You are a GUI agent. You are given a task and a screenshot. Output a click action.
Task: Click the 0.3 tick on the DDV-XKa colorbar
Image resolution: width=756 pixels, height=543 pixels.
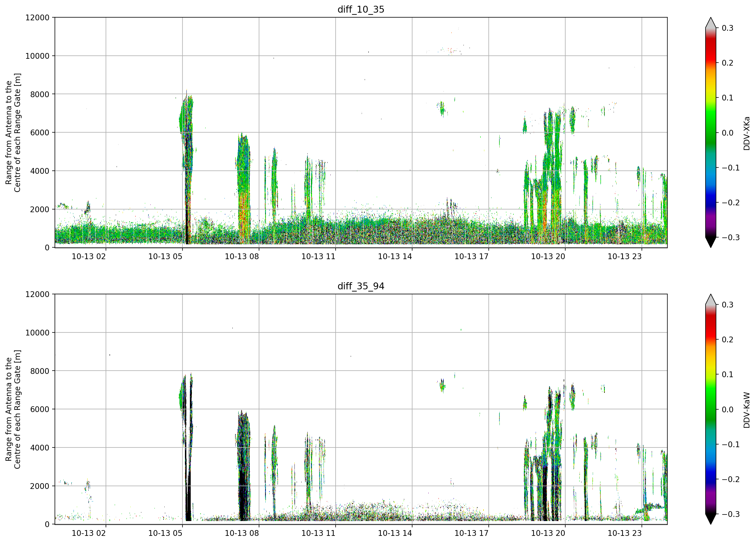(x=728, y=28)
